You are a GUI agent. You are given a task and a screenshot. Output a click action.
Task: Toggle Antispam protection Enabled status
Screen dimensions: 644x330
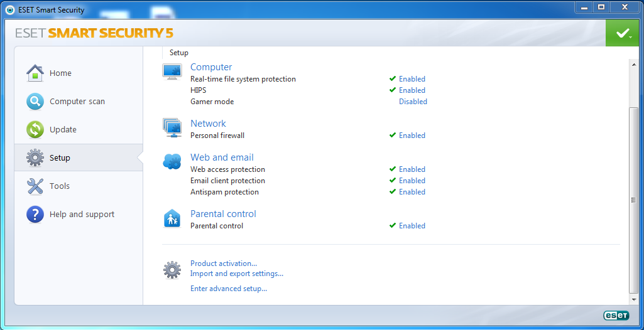(x=412, y=192)
